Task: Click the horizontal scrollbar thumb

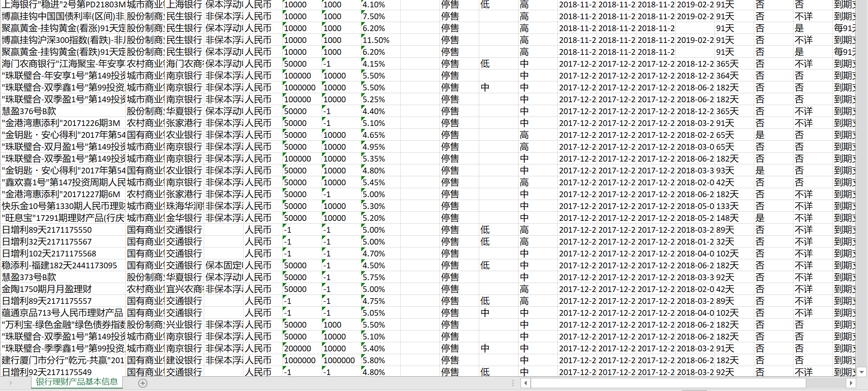Action: pyautogui.click(x=669, y=383)
